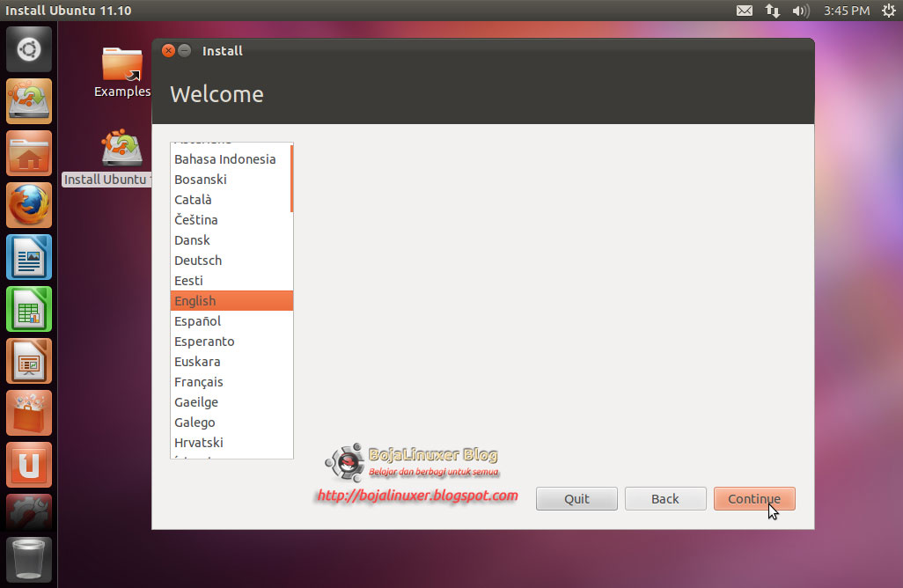903x588 pixels.
Task: Select Gaeilge in the language list
Action: tap(231, 402)
